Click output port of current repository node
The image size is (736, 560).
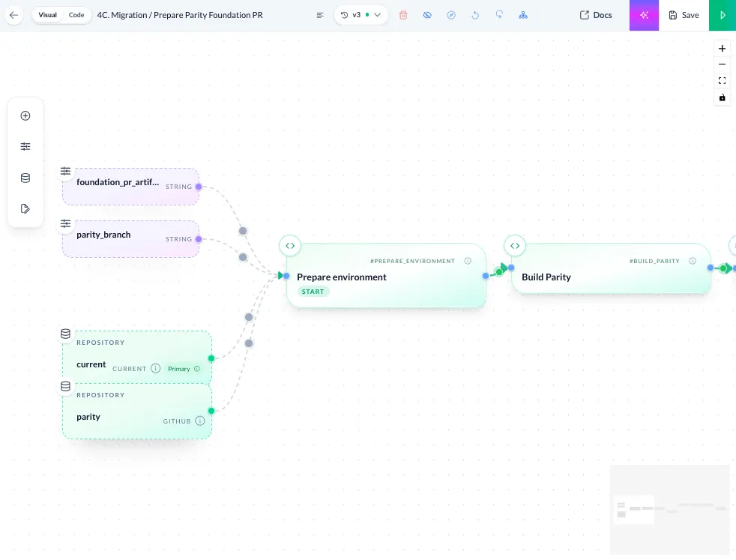(x=211, y=358)
